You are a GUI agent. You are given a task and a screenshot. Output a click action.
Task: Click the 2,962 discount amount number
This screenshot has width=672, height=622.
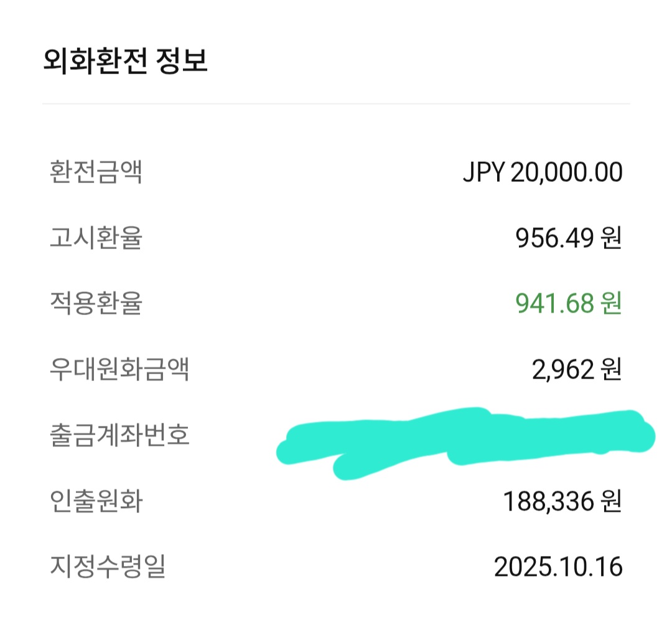click(562, 370)
